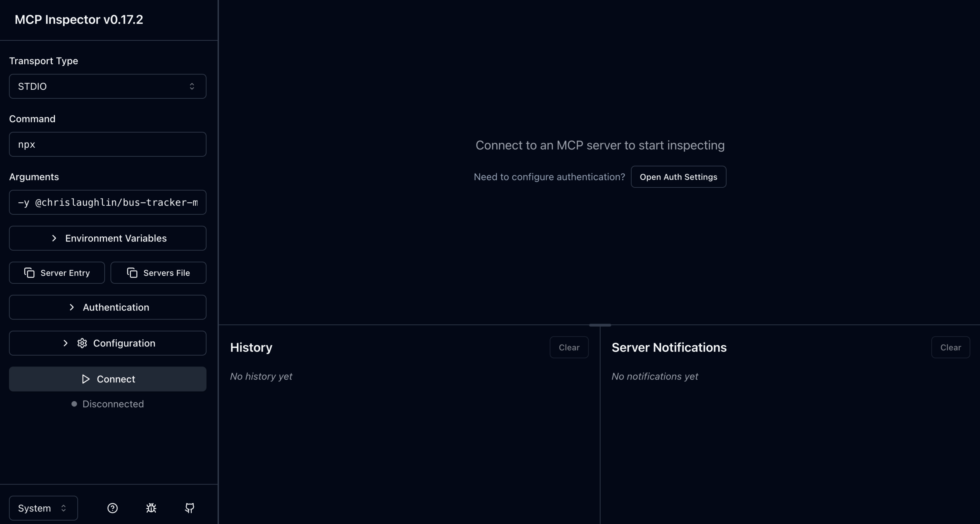
Task: Click the MCP Inspector v0.17.2 title
Action: (x=79, y=20)
